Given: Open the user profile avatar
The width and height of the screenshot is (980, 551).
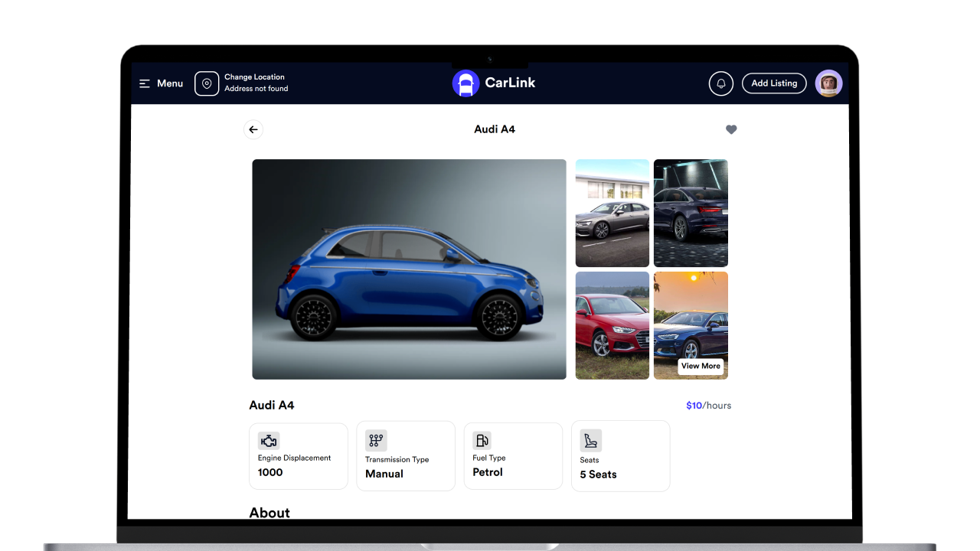Looking at the screenshot, I should click(x=829, y=83).
